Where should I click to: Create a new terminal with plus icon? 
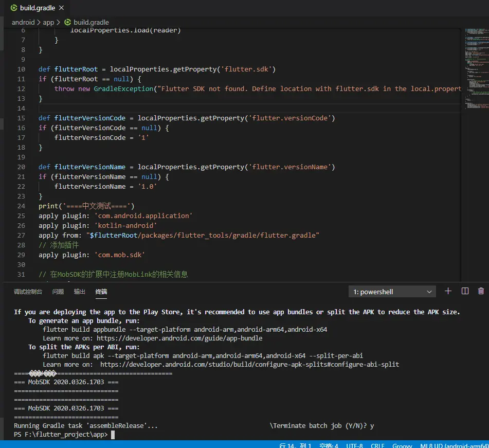click(448, 291)
